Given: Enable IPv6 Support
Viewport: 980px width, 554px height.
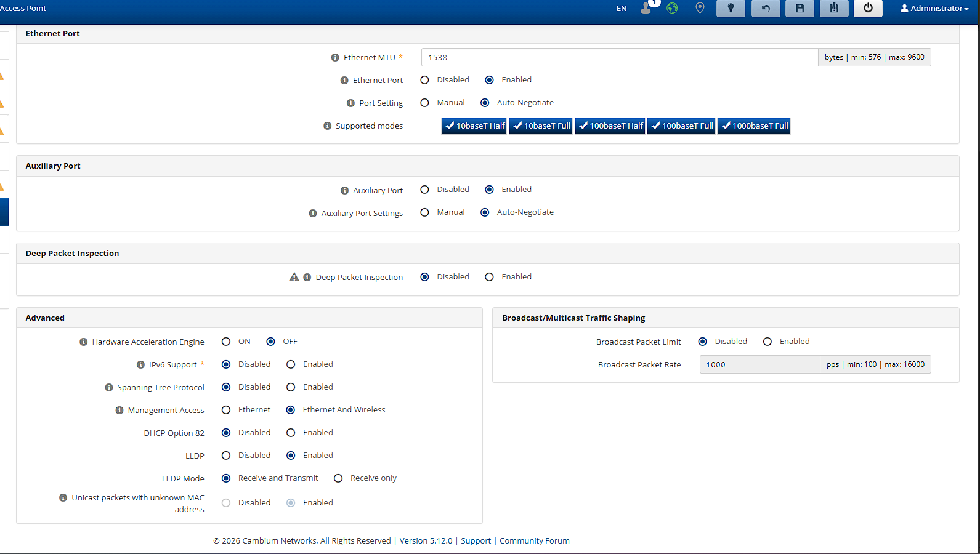Looking at the screenshot, I should click(x=291, y=364).
